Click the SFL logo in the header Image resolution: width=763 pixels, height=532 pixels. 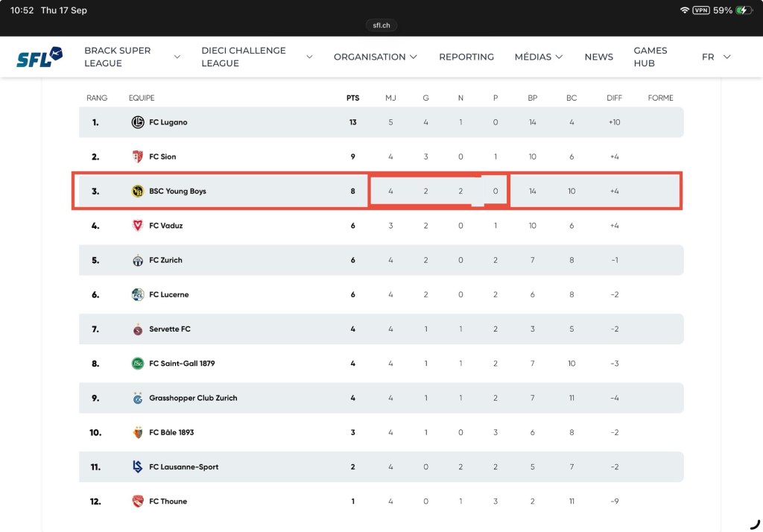pos(39,57)
